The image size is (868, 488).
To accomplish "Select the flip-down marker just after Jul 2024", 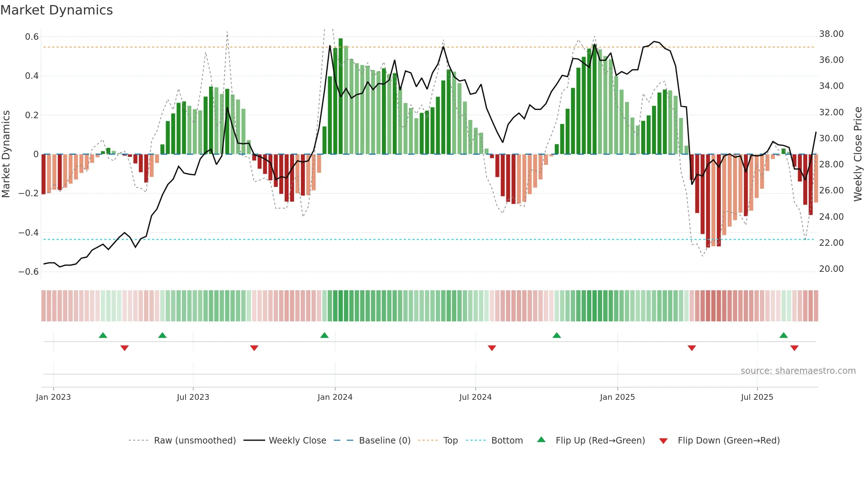I will (492, 348).
